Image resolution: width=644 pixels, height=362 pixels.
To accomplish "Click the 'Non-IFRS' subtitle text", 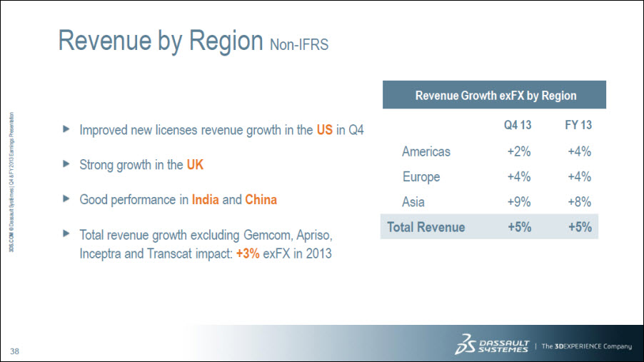I will [x=299, y=44].
